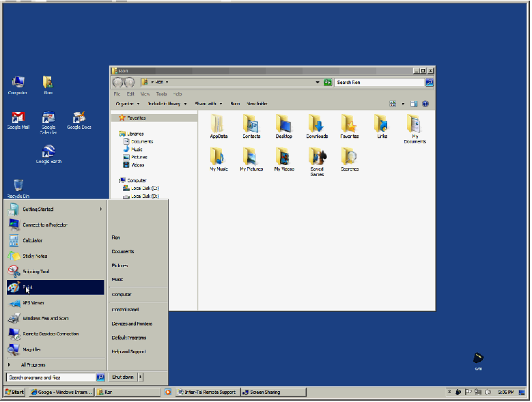Expand the Getting Started submenu arrow
The height and width of the screenshot is (402, 532).
tap(101, 209)
